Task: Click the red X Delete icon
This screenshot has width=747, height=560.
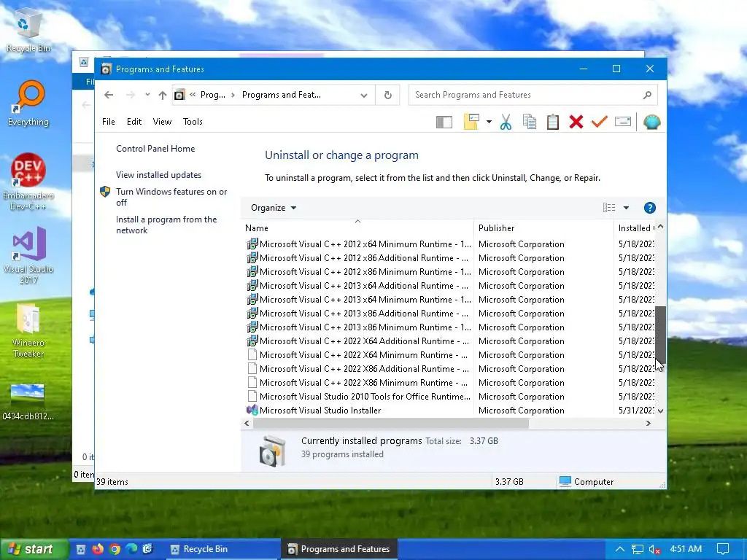Action: tap(576, 122)
